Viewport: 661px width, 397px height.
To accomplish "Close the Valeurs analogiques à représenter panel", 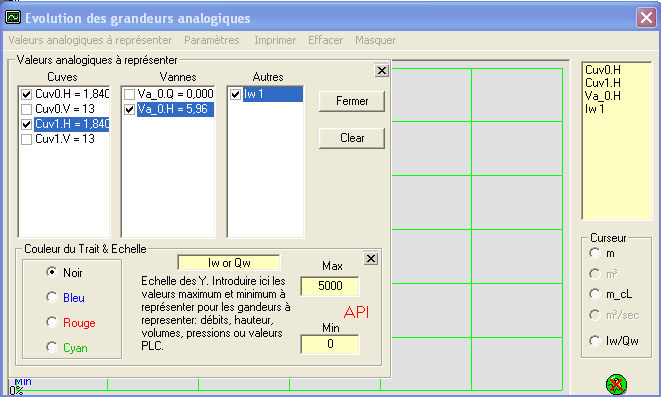I will pyautogui.click(x=382, y=71).
